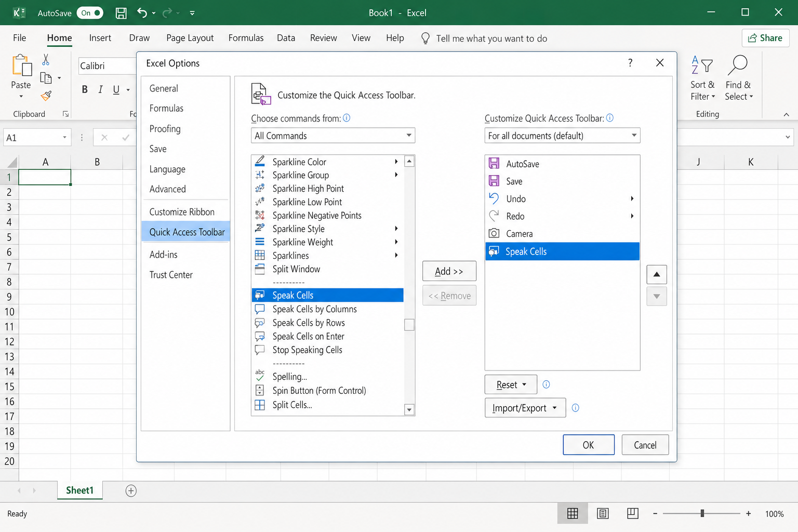Open the Find & Select menu
Image resolution: width=798 pixels, height=532 pixels.
(738, 78)
